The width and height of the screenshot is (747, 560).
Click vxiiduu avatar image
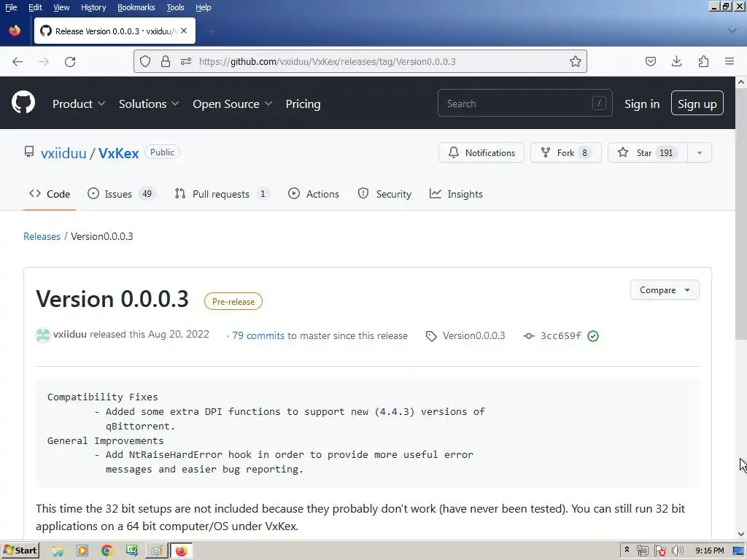(43, 335)
